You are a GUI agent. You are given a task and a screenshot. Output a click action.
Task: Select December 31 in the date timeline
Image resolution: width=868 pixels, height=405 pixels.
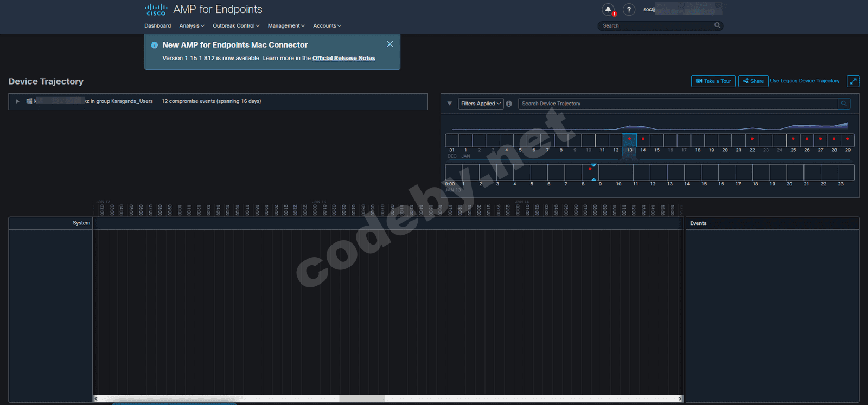452,140
